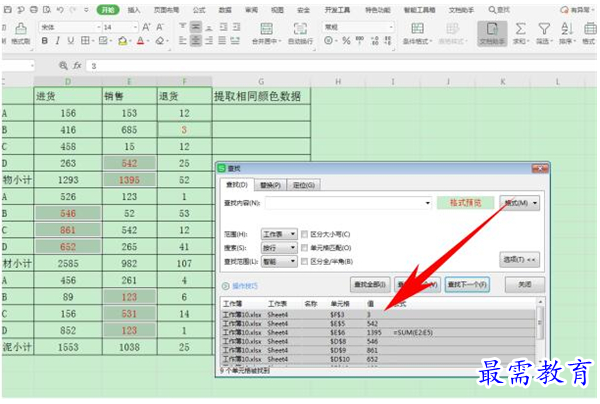
Task: Click the fill color bucket icon
Action: point(122,41)
